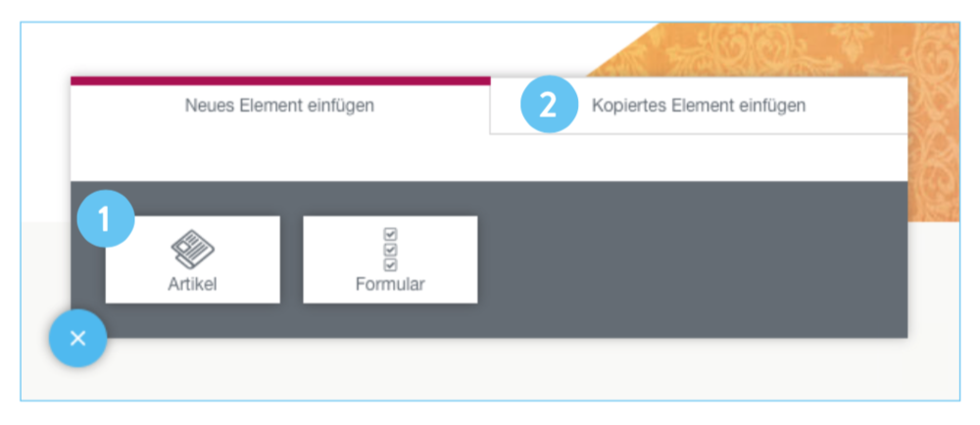Close the element picker with the blue X

[x=78, y=339]
